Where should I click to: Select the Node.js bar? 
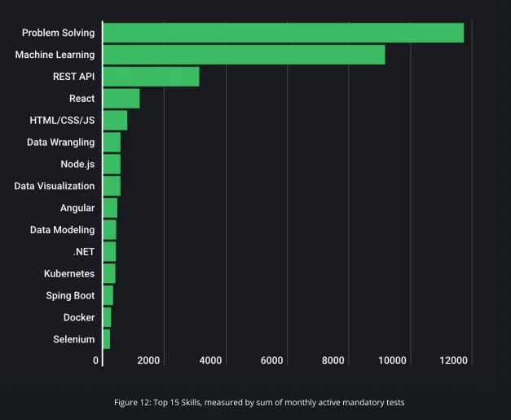pos(112,164)
